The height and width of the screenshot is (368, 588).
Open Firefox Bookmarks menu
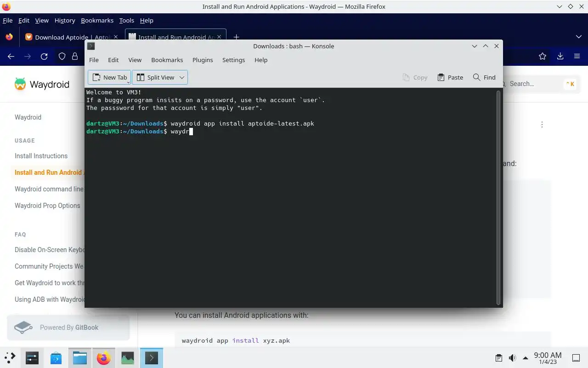click(97, 20)
